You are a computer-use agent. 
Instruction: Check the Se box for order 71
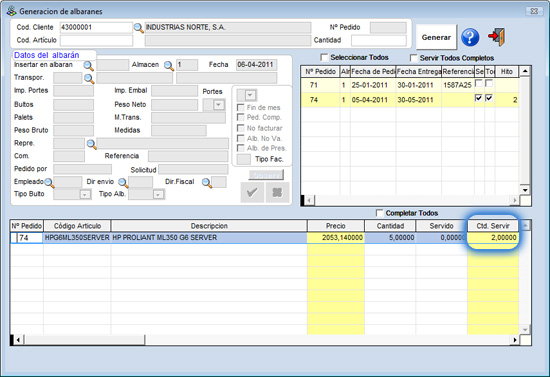[478, 83]
